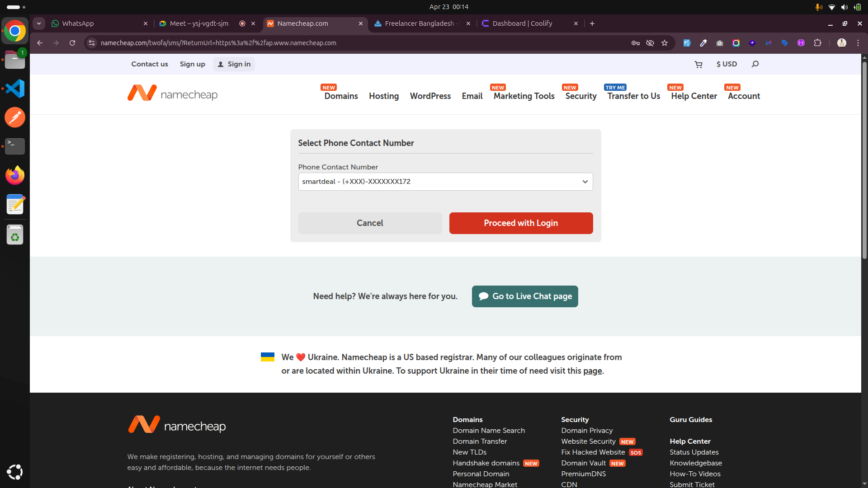Open Terminal from the dock

15,146
